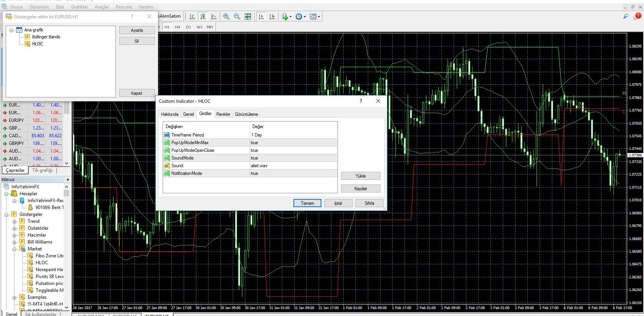Click help question mark in Göstergeler dialog

click(x=132, y=16)
